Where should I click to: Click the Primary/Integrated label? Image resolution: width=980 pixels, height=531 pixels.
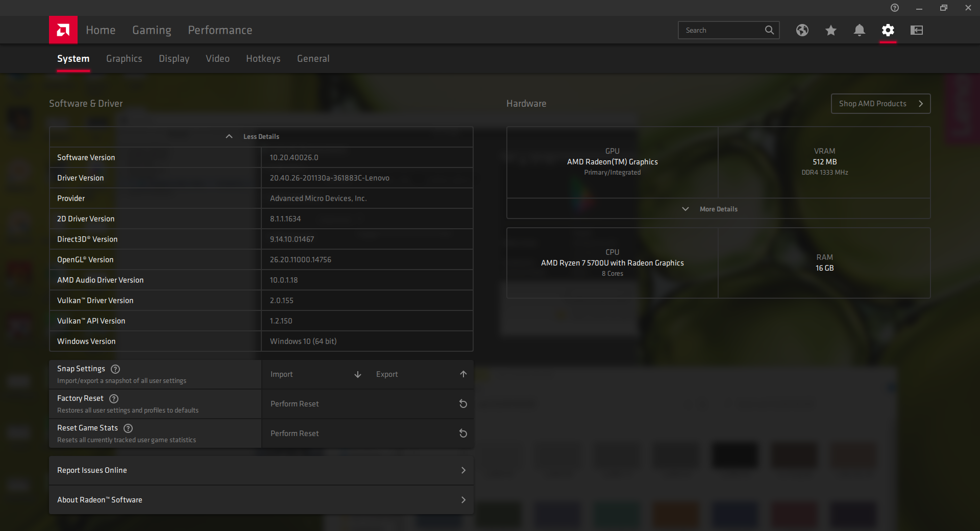(612, 173)
